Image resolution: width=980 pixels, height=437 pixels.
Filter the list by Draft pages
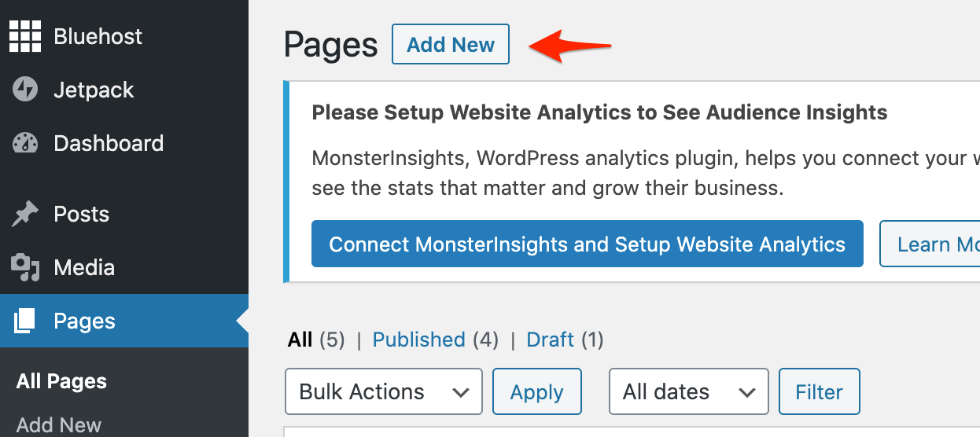pyautogui.click(x=551, y=340)
